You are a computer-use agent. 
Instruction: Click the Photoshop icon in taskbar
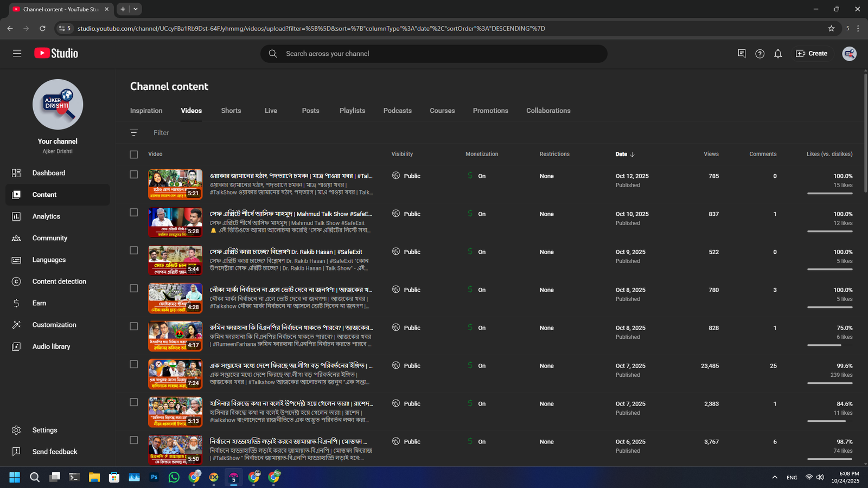pos(154,477)
